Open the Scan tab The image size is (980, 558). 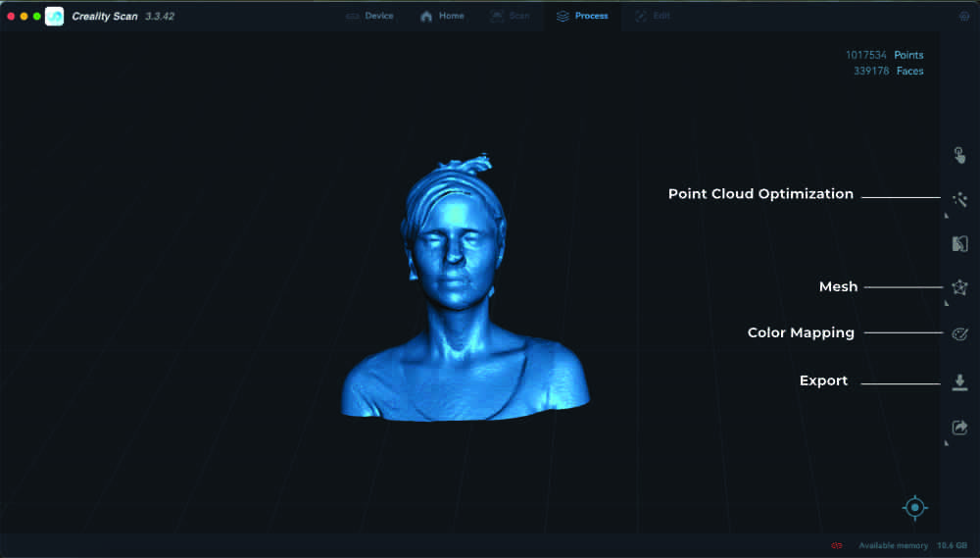click(x=510, y=17)
